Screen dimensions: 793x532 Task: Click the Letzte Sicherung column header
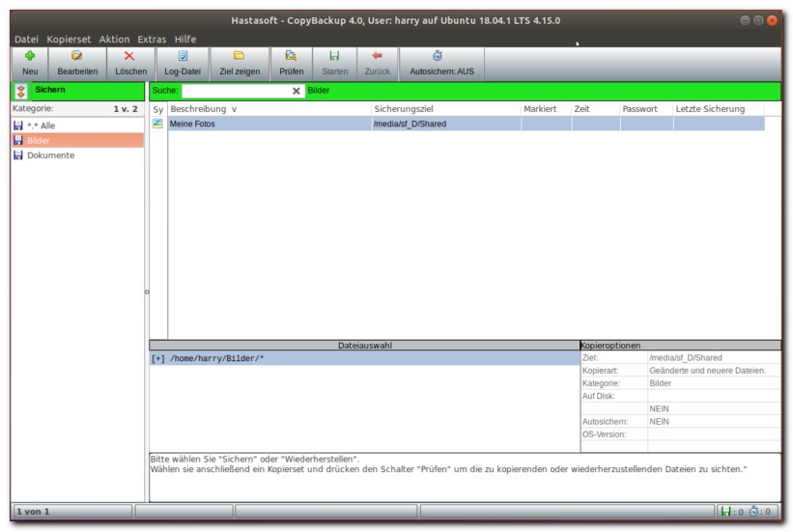(710, 109)
